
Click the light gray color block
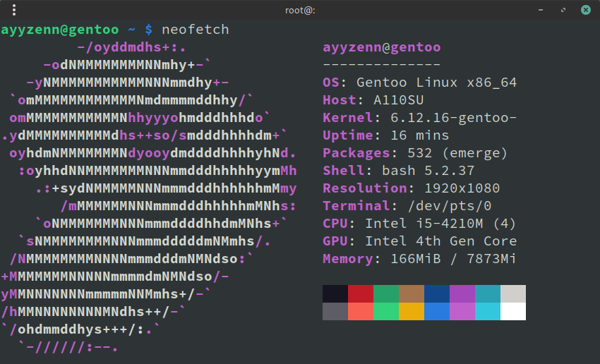pyautogui.click(x=513, y=293)
